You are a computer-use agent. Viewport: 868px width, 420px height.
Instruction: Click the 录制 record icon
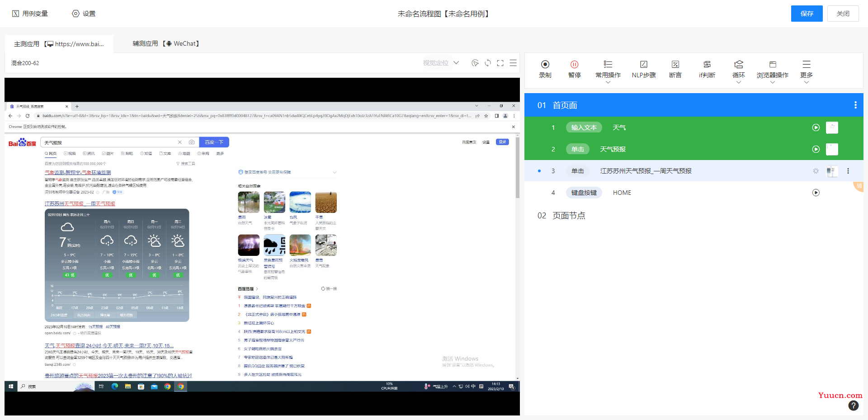(545, 64)
